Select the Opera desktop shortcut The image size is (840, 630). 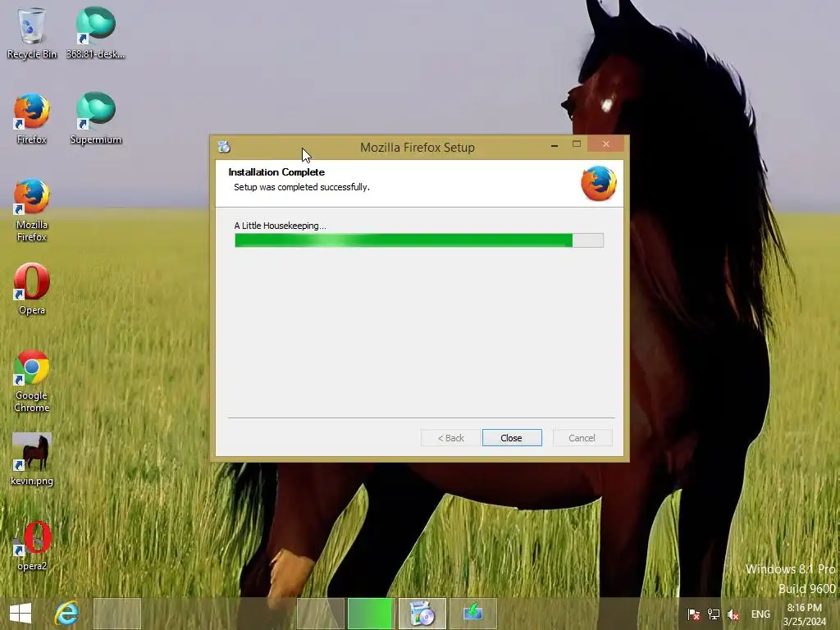32,290
